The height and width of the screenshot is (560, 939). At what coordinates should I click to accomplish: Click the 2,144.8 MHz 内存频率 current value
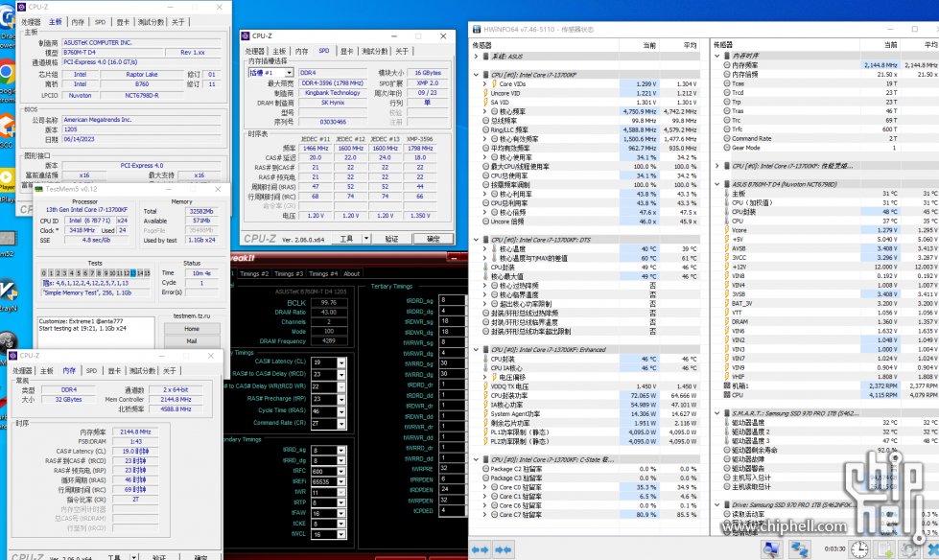point(880,64)
